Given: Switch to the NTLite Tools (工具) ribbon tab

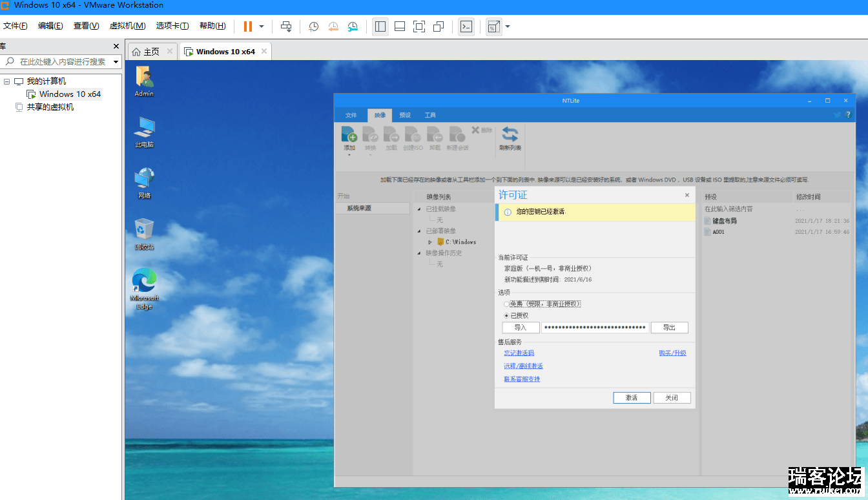Looking at the screenshot, I should [x=430, y=115].
